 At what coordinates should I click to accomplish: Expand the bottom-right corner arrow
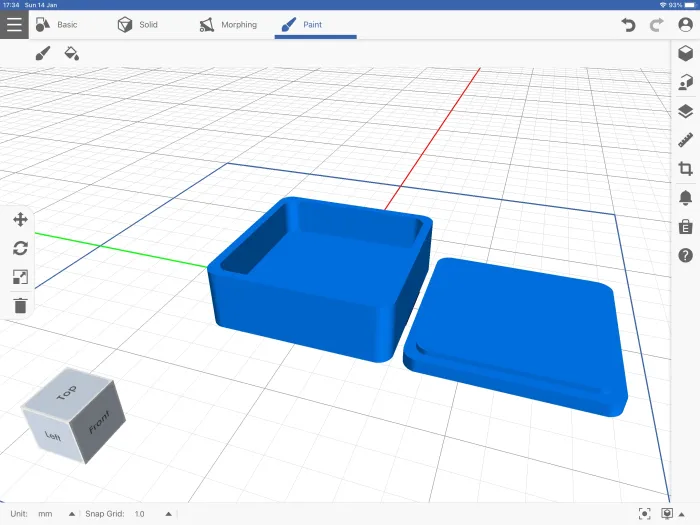pos(689,514)
